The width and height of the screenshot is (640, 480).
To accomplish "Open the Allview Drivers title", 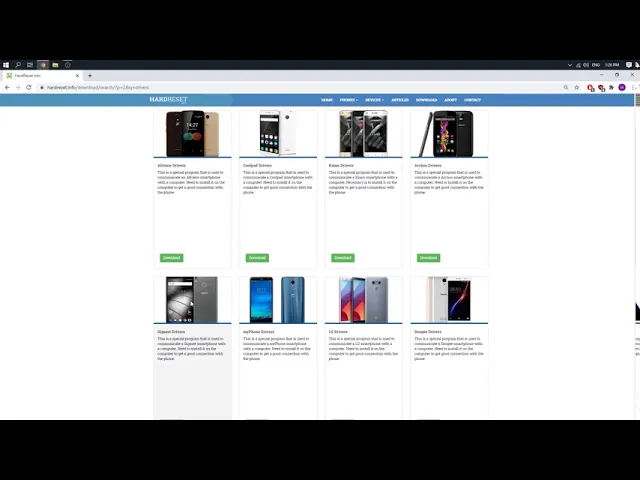I will [x=171, y=166].
